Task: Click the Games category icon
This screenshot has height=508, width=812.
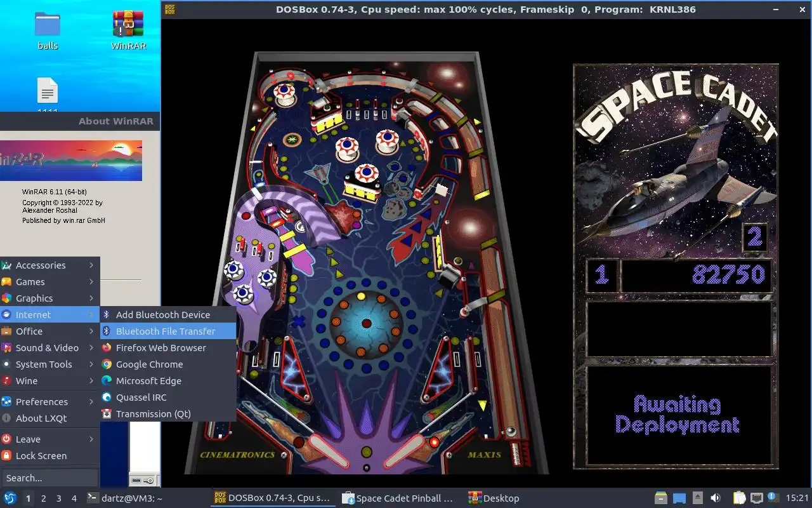Action: coord(6,282)
